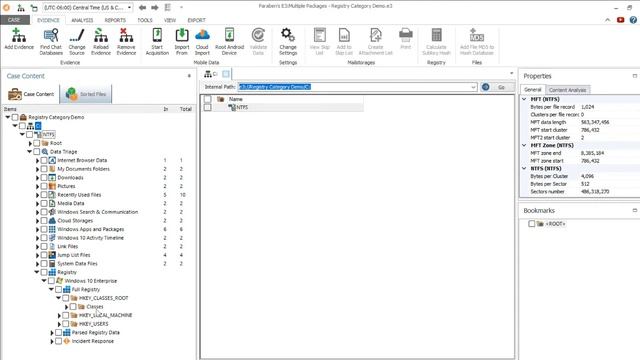
Task: Open the CASE ribbon tab
Action: click(x=14, y=20)
